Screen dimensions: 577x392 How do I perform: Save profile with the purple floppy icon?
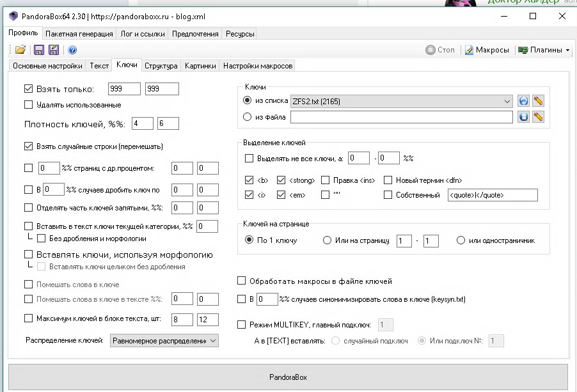click(38, 50)
